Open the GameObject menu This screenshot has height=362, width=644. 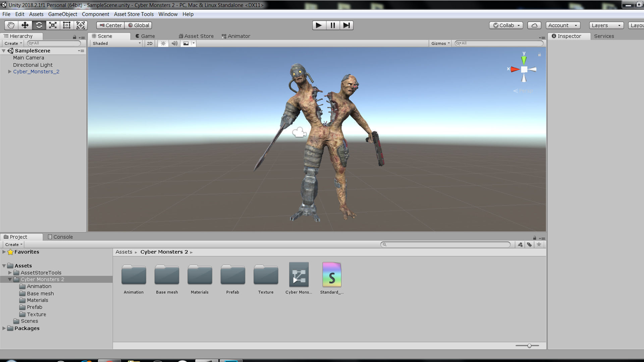[63, 14]
